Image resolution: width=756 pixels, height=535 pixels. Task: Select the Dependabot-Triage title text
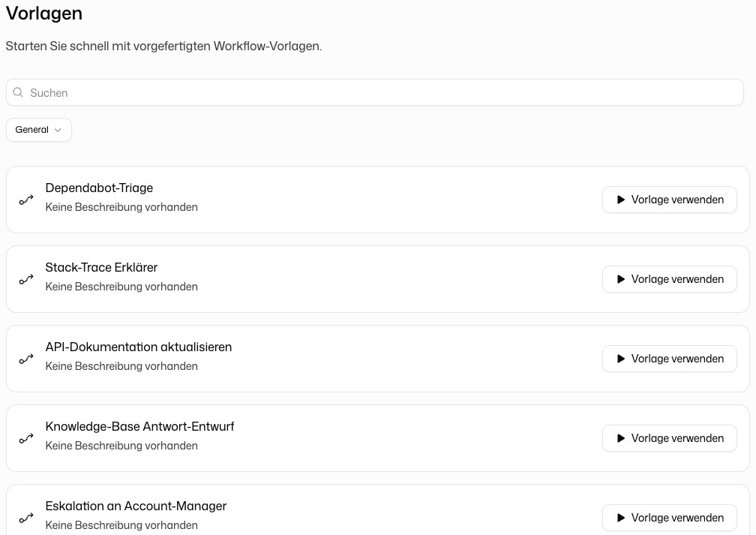tap(99, 188)
